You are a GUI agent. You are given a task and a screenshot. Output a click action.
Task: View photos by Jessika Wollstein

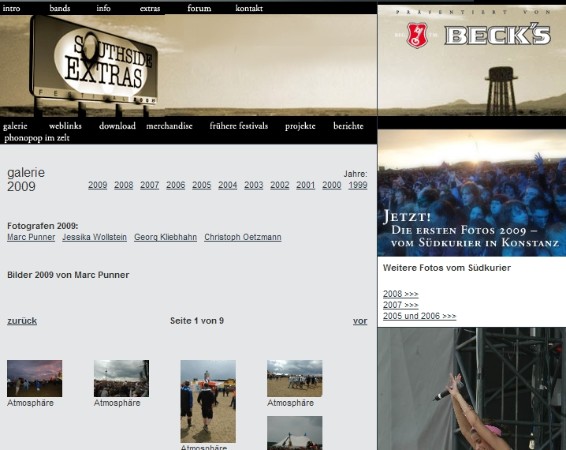[x=95, y=237]
